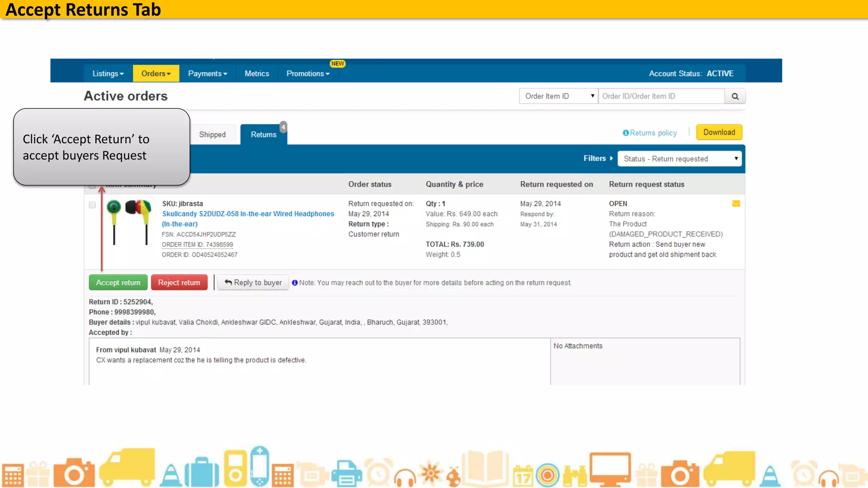Click the Order status column header
This screenshot has height=488, width=868.
coord(370,184)
